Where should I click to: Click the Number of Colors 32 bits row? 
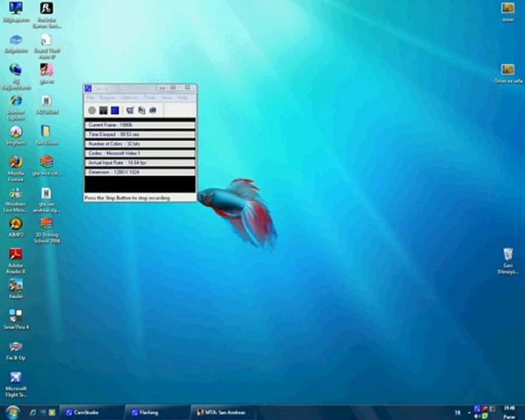140,143
